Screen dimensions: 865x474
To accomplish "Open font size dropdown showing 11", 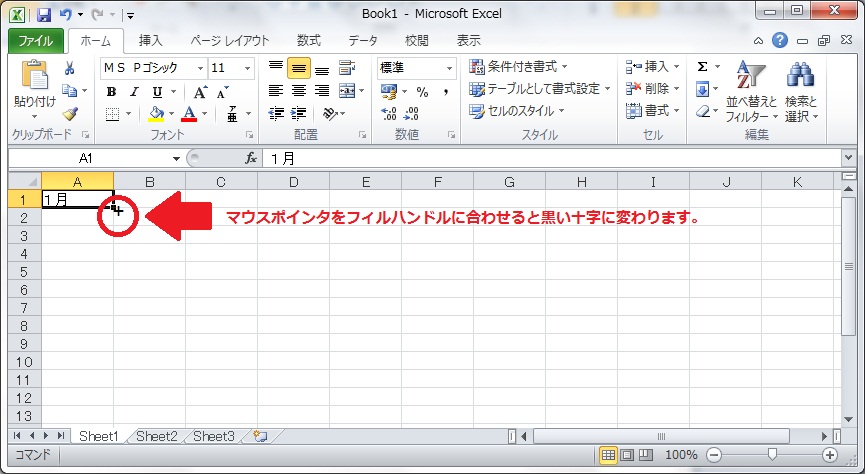I will (x=248, y=68).
